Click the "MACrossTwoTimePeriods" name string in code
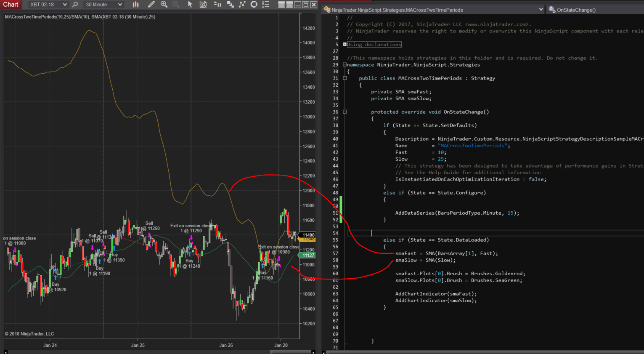 (472, 146)
